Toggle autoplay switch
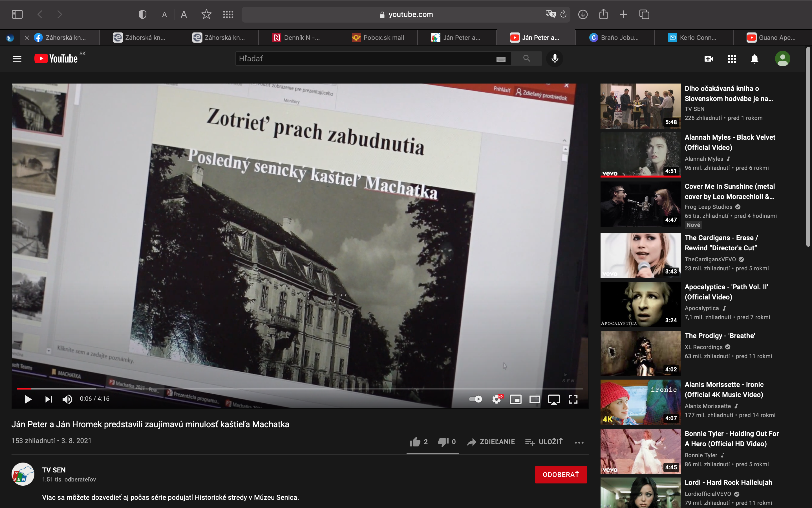812x508 pixels. tap(475, 399)
